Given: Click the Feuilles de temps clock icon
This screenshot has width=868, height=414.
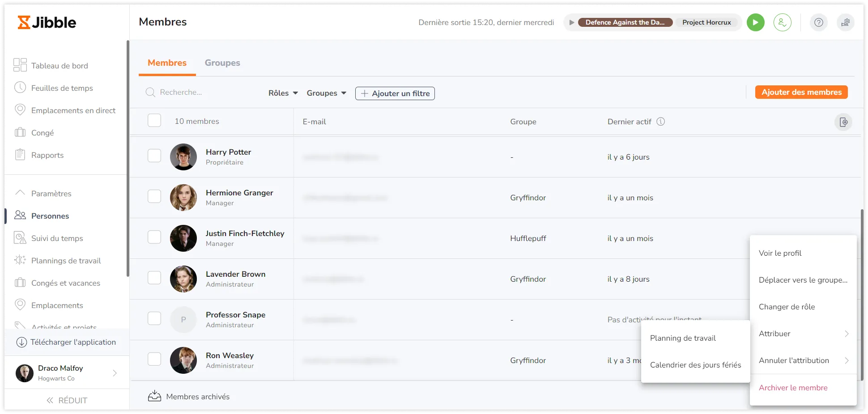Looking at the screenshot, I should point(20,88).
